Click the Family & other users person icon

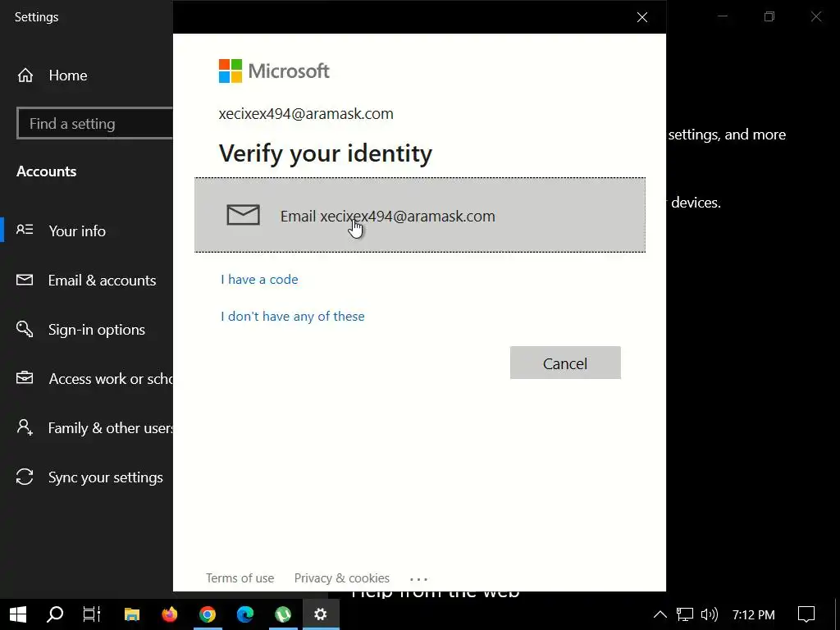click(25, 427)
